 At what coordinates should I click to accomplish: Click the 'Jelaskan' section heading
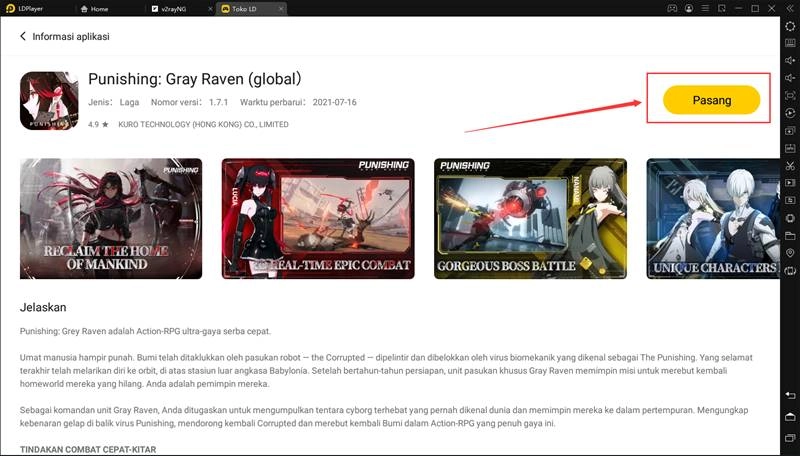click(x=43, y=307)
